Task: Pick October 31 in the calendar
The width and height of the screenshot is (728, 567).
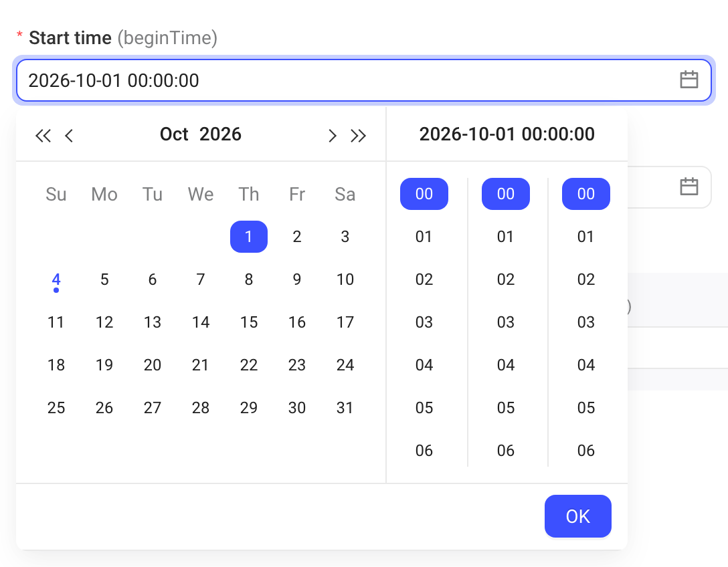Action: 345,407
